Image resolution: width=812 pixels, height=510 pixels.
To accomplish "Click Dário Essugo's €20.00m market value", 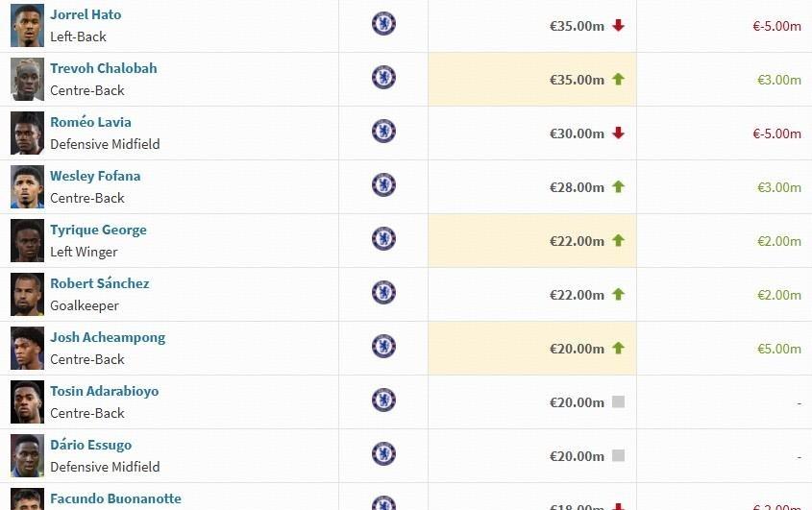I will tap(577, 456).
